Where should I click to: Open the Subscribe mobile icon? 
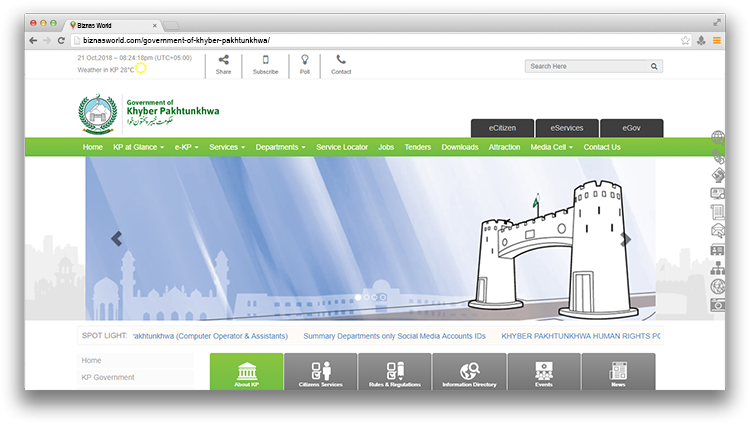point(265,60)
